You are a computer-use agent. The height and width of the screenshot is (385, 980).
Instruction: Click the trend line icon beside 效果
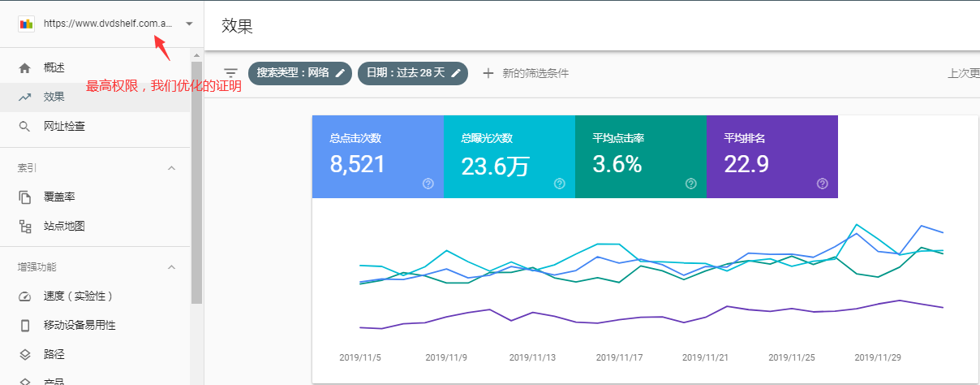pos(25,97)
